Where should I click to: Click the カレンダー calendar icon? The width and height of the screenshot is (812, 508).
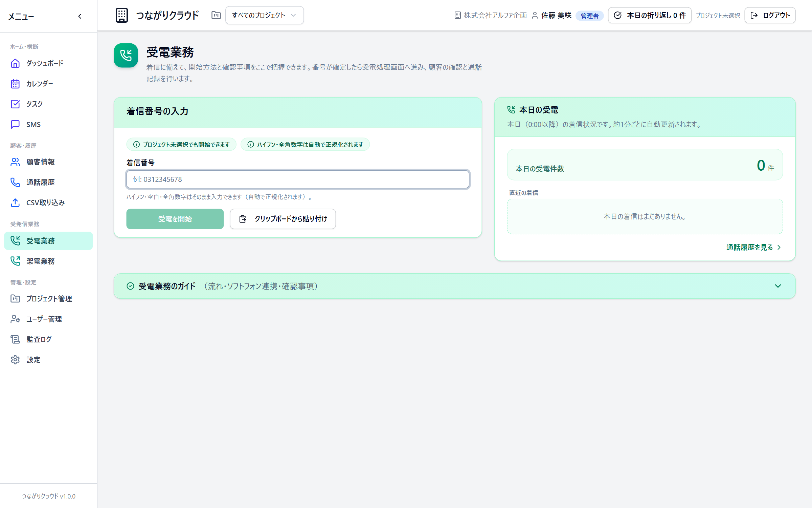click(x=15, y=84)
